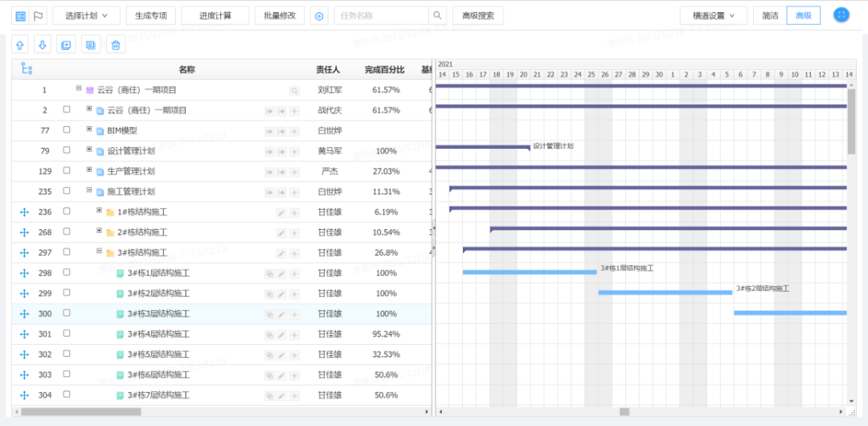The image size is (868, 426).
Task: Tick the checkbox for 3#栋3层结构施工
Action: 67,313
